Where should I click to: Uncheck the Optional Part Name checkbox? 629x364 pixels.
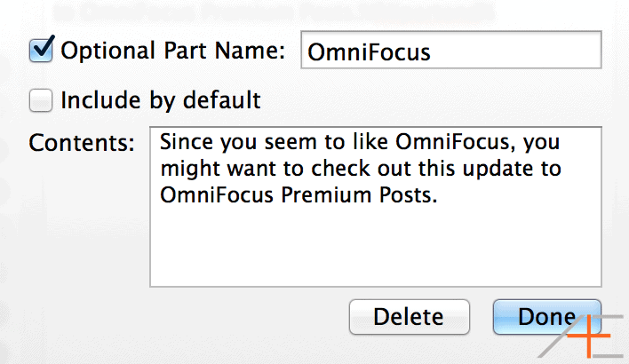coord(41,51)
